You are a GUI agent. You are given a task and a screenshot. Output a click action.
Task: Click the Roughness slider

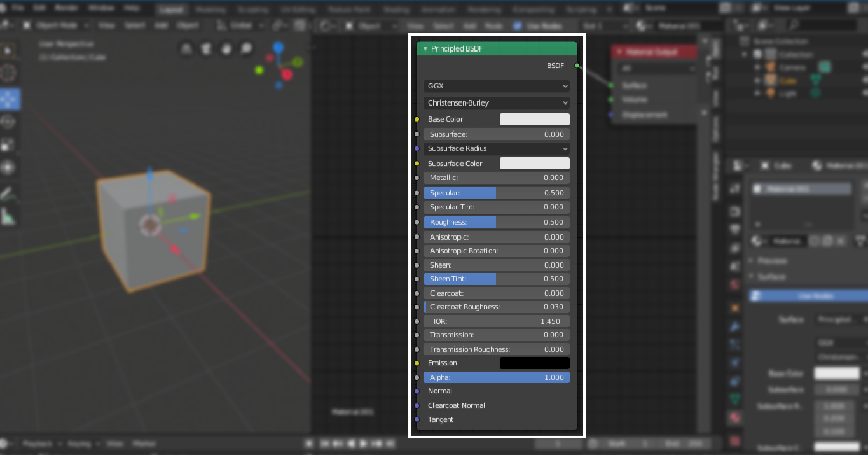pos(497,222)
